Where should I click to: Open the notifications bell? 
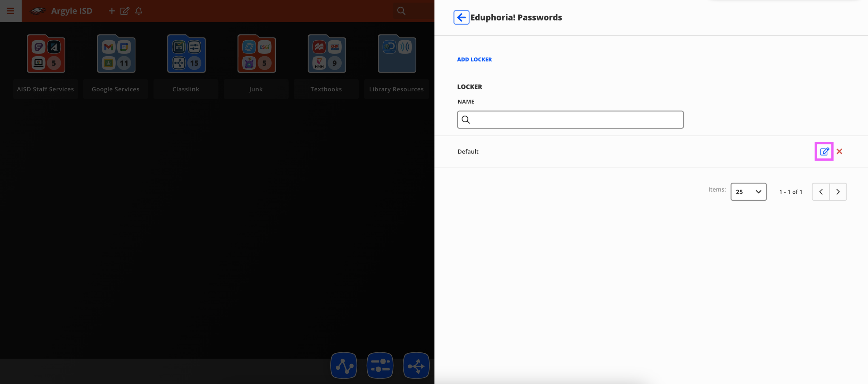point(139,11)
